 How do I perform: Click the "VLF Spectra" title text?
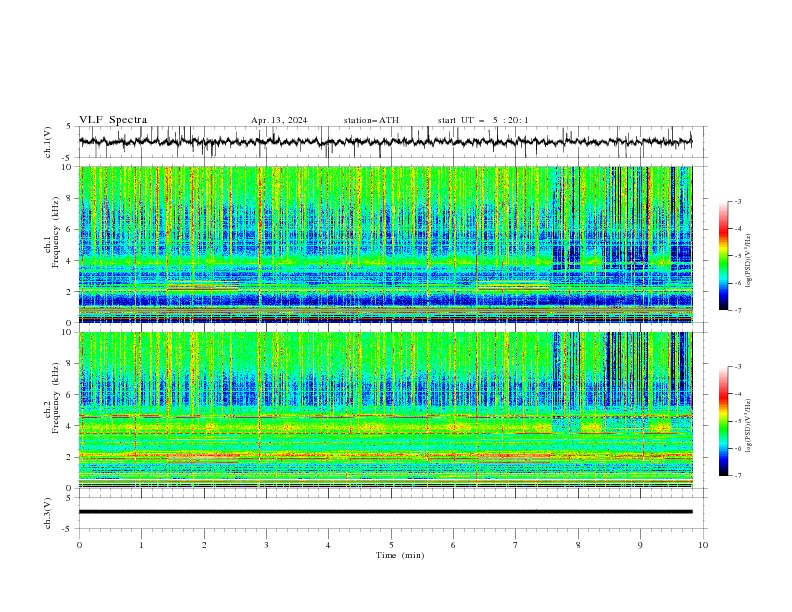[113, 120]
